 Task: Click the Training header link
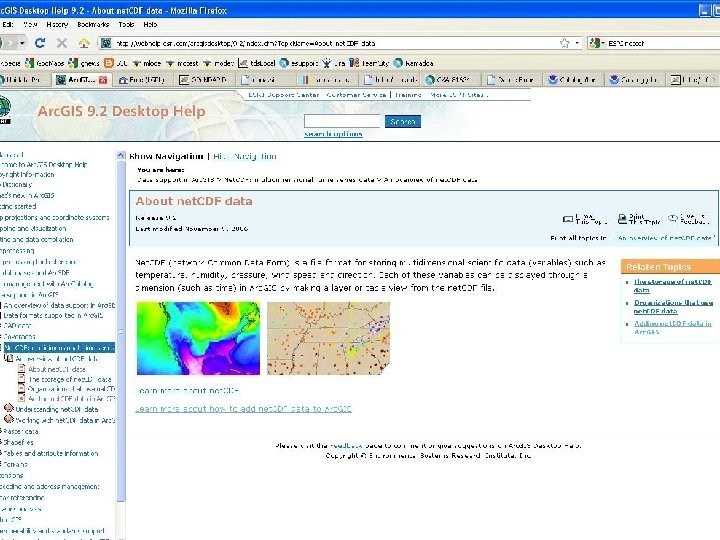(408, 95)
